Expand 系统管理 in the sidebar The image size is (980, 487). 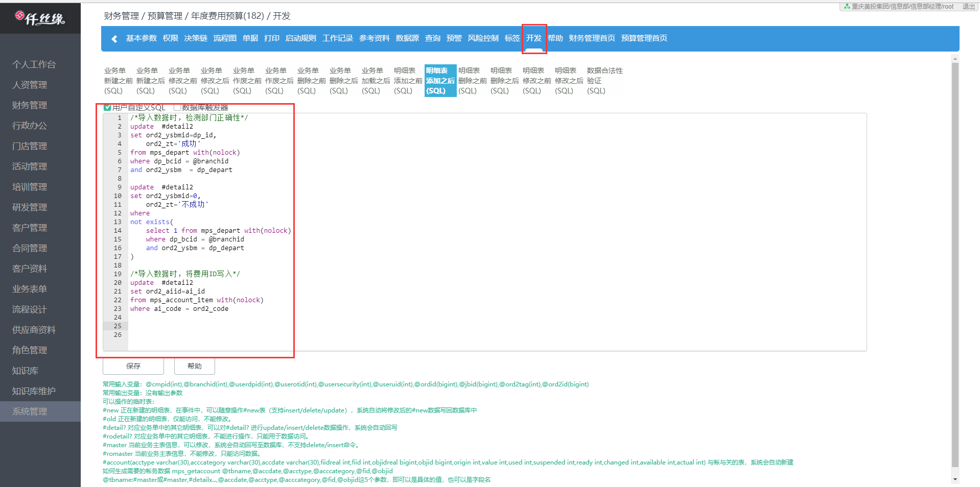[30, 411]
